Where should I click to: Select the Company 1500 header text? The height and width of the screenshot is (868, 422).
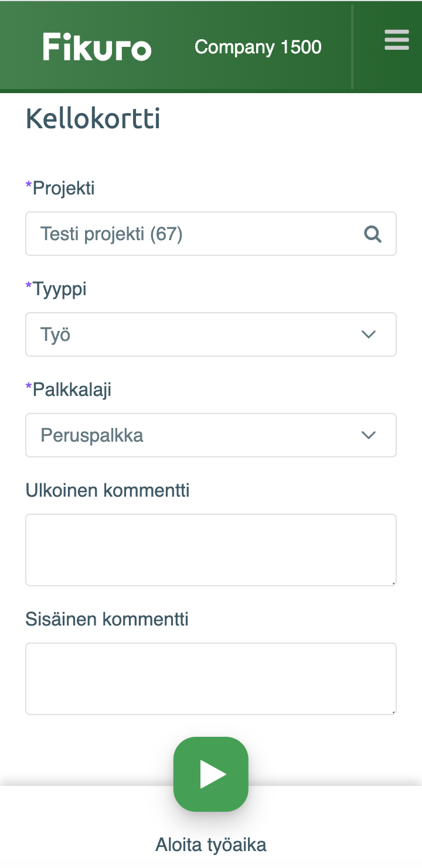pos(258,47)
